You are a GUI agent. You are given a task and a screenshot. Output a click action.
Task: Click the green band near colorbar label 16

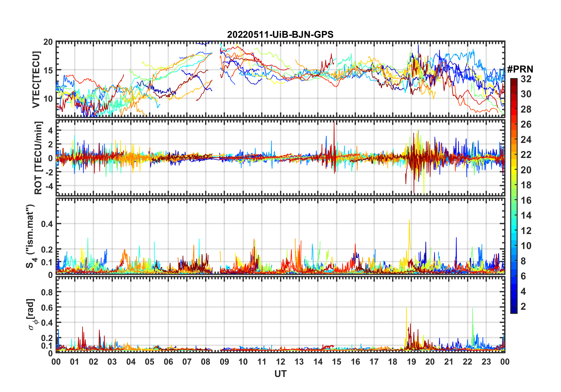514,200
